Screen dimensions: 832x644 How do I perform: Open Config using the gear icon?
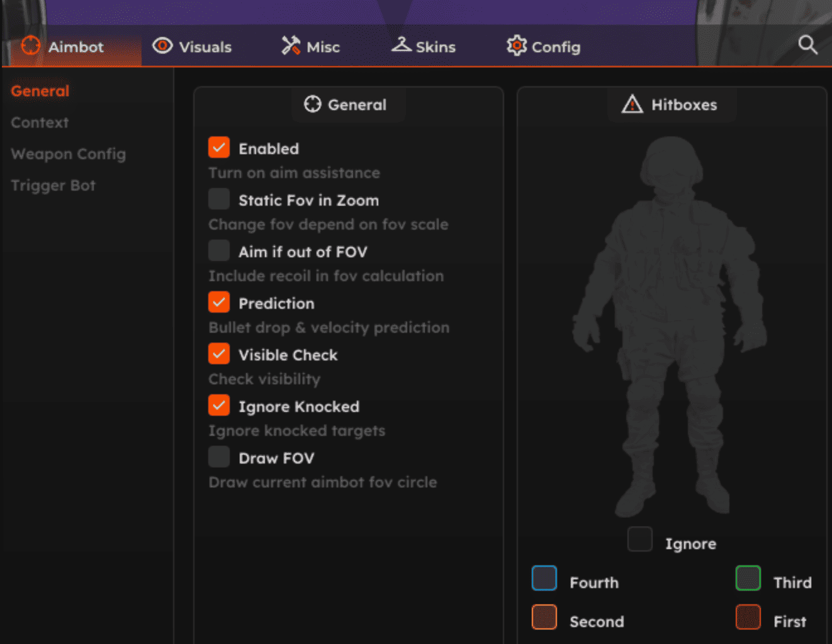(517, 46)
